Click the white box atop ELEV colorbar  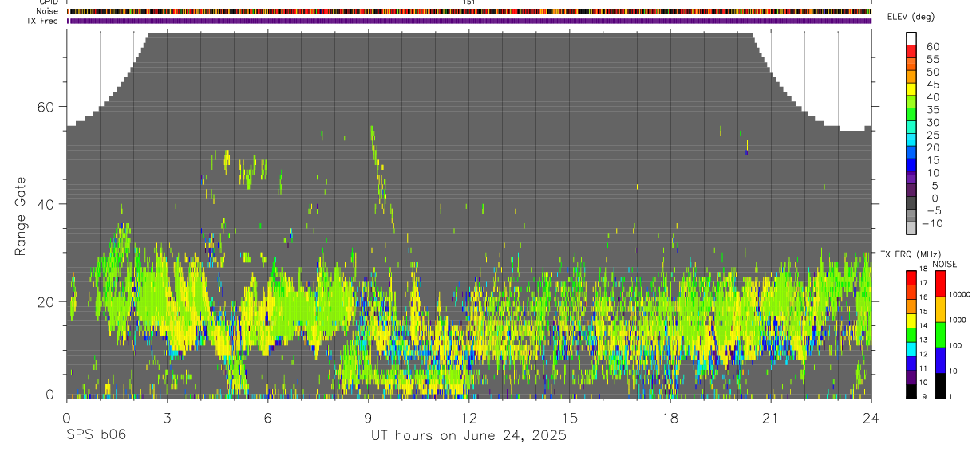912,39
